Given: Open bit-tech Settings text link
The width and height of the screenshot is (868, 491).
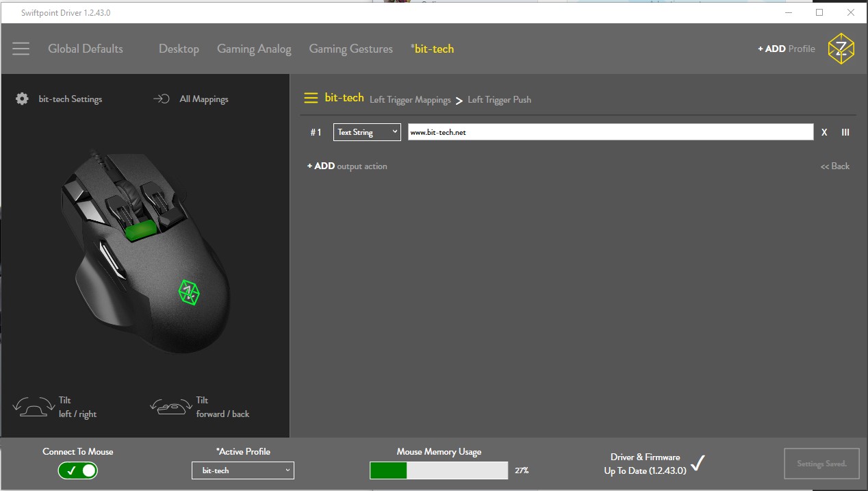Looking at the screenshot, I should coord(70,99).
